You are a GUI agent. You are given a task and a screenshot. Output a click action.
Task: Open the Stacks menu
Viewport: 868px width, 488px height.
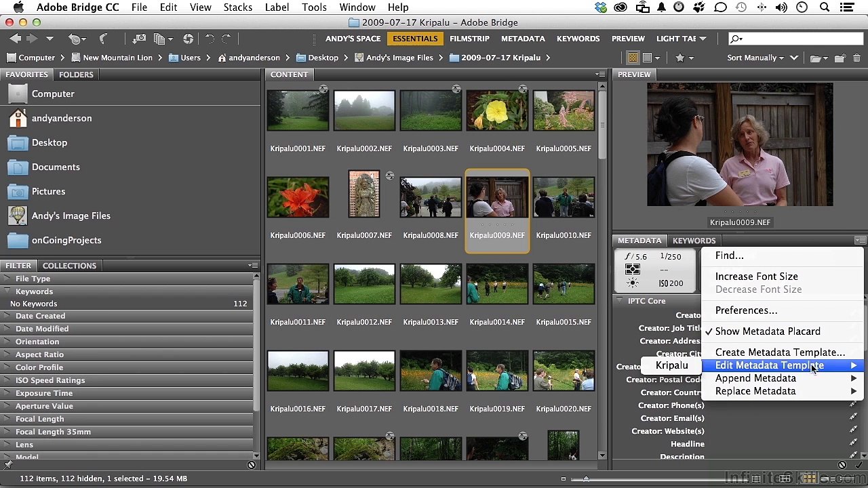(237, 7)
